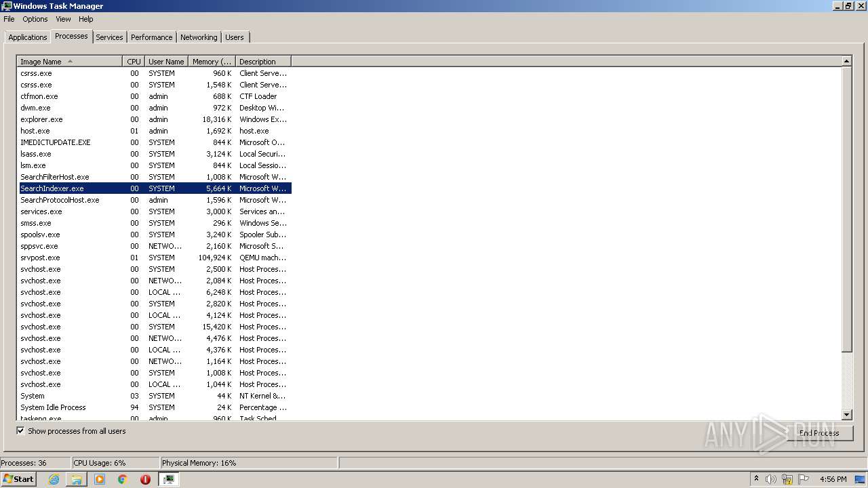The height and width of the screenshot is (488, 868).
Task: Select the System process row
Action: coord(155,396)
